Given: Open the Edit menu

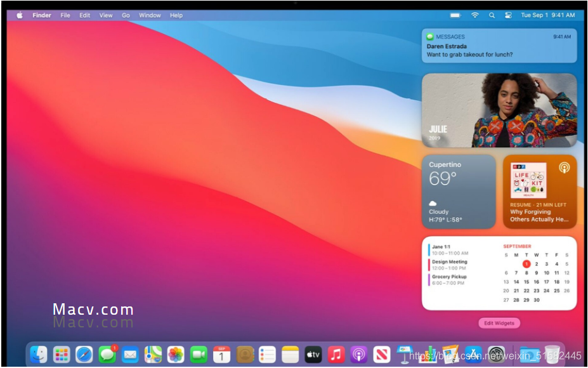Looking at the screenshot, I should coord(85,15).
